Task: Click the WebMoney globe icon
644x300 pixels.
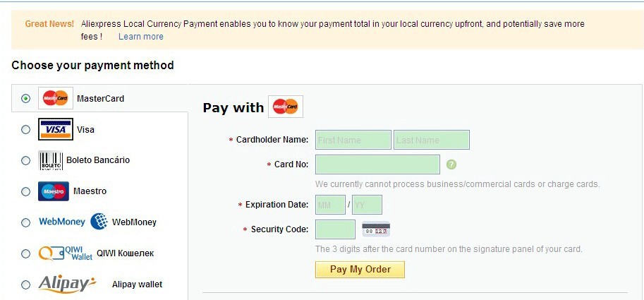Action: click(99, 222)
